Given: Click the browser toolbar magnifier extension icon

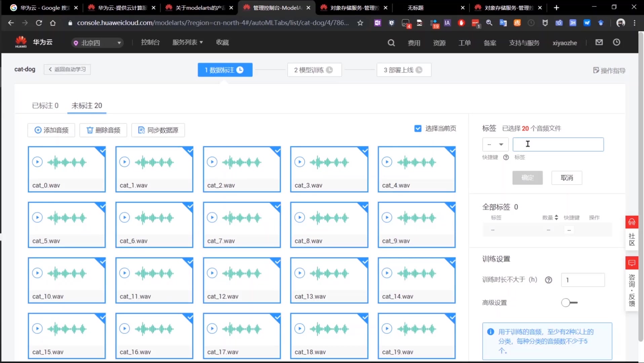Looking at the screenshot, I should (489, 23).
